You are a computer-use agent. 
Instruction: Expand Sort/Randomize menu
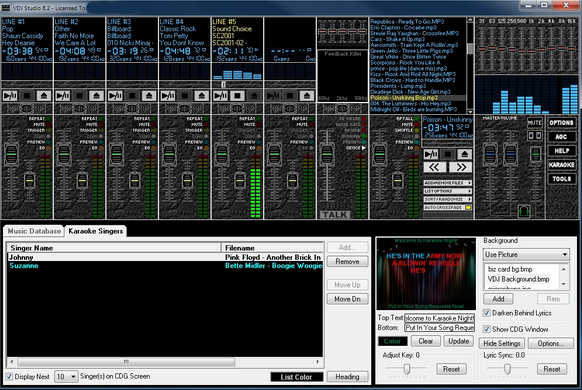448,199
